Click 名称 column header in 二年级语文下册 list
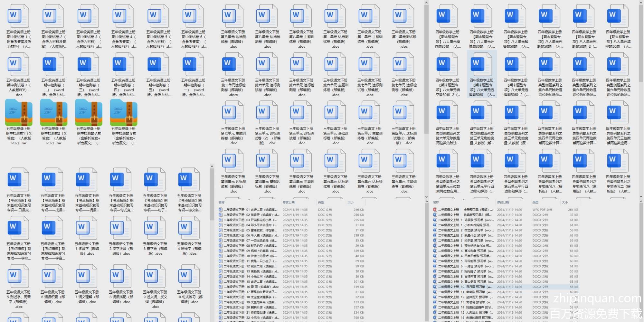644x322 pixels. click(222, 202)
